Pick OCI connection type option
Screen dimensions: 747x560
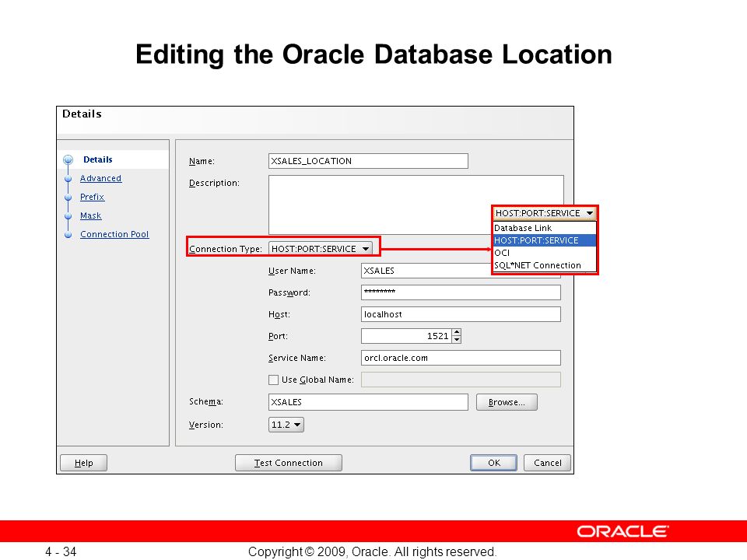point(545,253)
